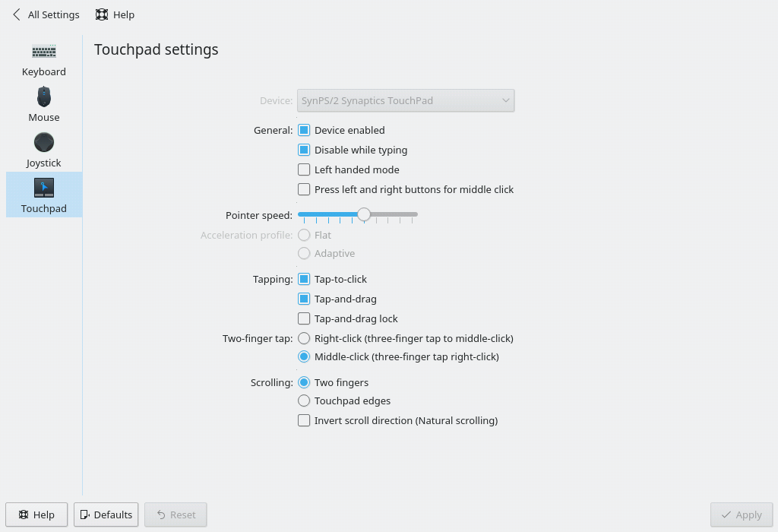Select the Touchpad icon in sidebar
The height and width of the screenshot is (532, 778).
pos(44,188)
